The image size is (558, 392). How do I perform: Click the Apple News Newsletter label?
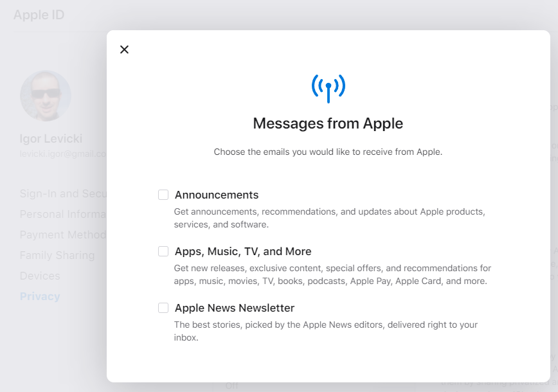tap(235, 308)
